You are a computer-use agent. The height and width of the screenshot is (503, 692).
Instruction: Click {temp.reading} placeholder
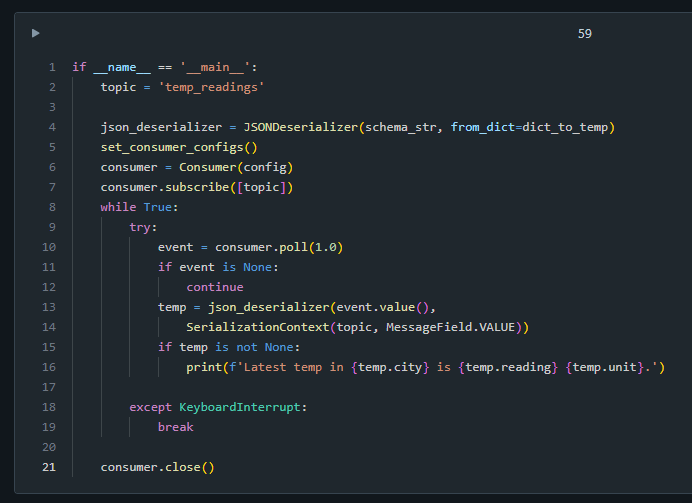click(508, 367)
